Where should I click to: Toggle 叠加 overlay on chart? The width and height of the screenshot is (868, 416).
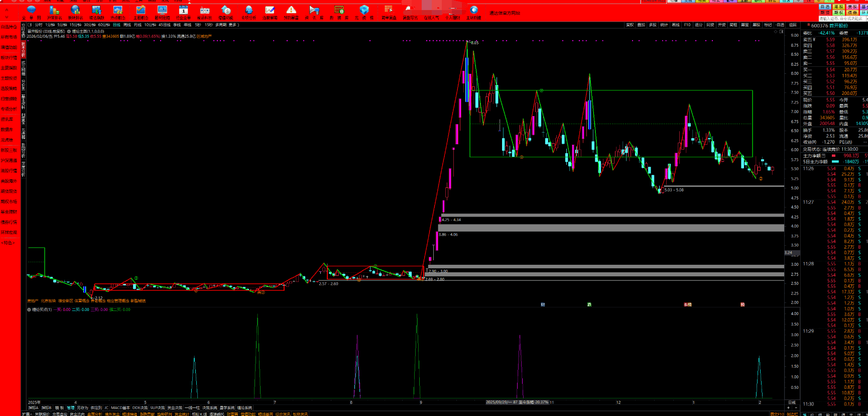[641, 25]
